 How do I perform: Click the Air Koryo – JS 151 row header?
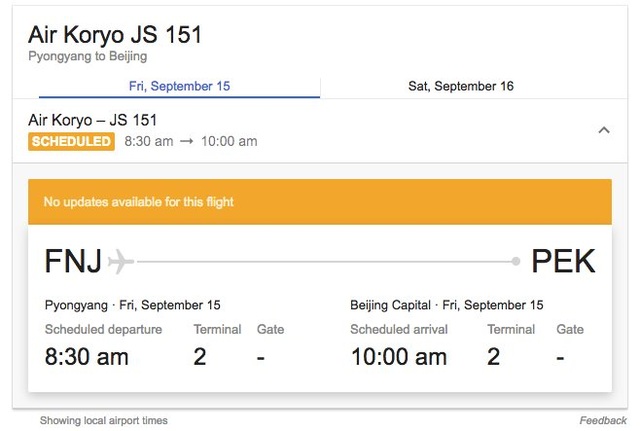point(93,120)
